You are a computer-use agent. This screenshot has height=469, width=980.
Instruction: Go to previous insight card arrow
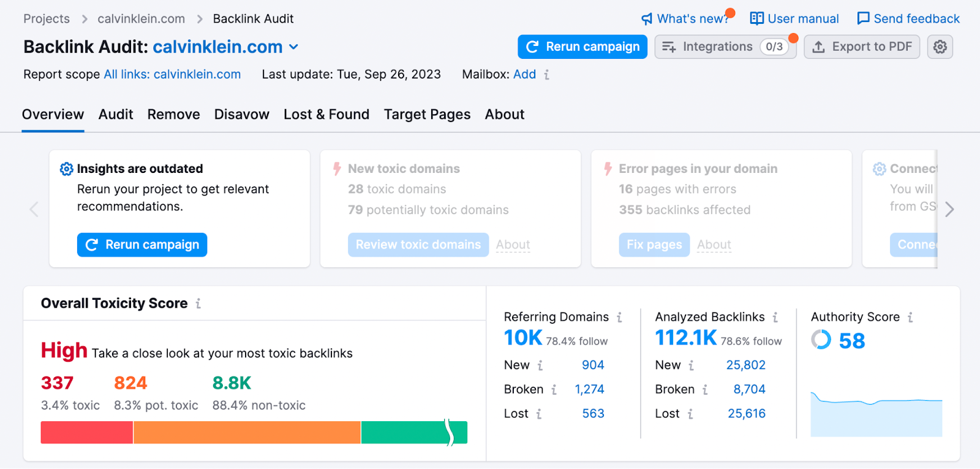click(x=34, y=210)
